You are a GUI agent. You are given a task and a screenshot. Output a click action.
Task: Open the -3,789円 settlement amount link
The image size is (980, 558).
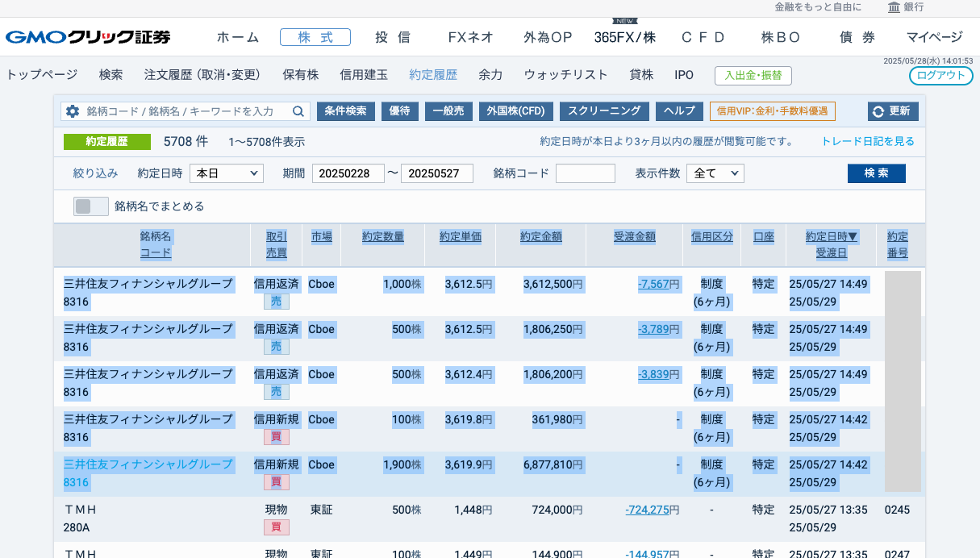pyautogui.click(x=659, y=329)
